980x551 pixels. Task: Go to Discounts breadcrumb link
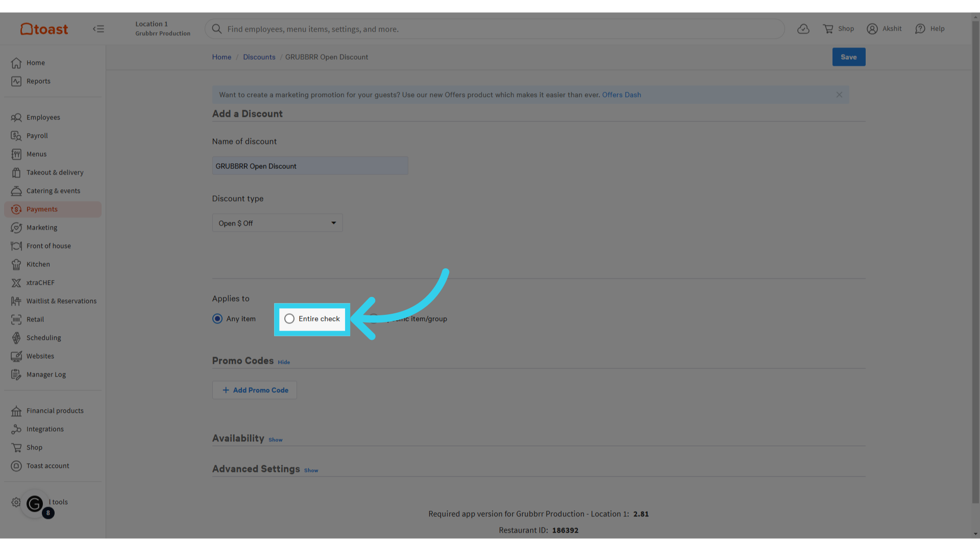point(259,57)
